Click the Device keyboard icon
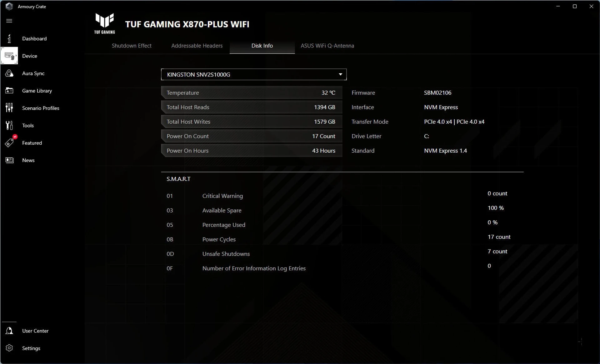Image resolution: width=600 pixels, height=364 pixels. (x=9, y=56)
